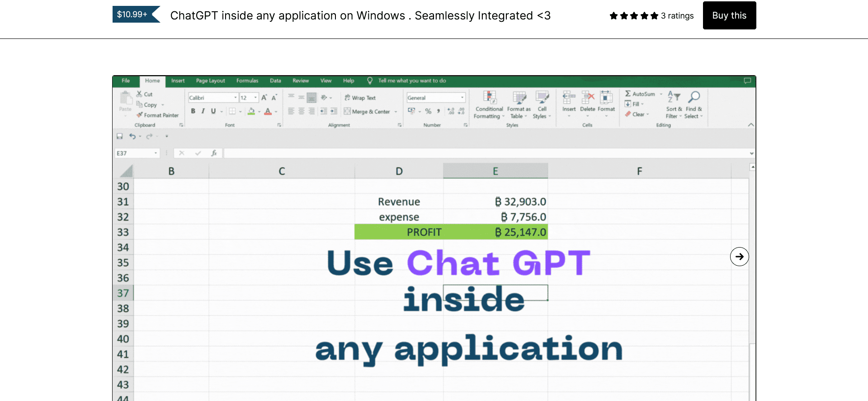Click the Decrease Decimal icon
868x401 pixels.
[x=461, y=111]
